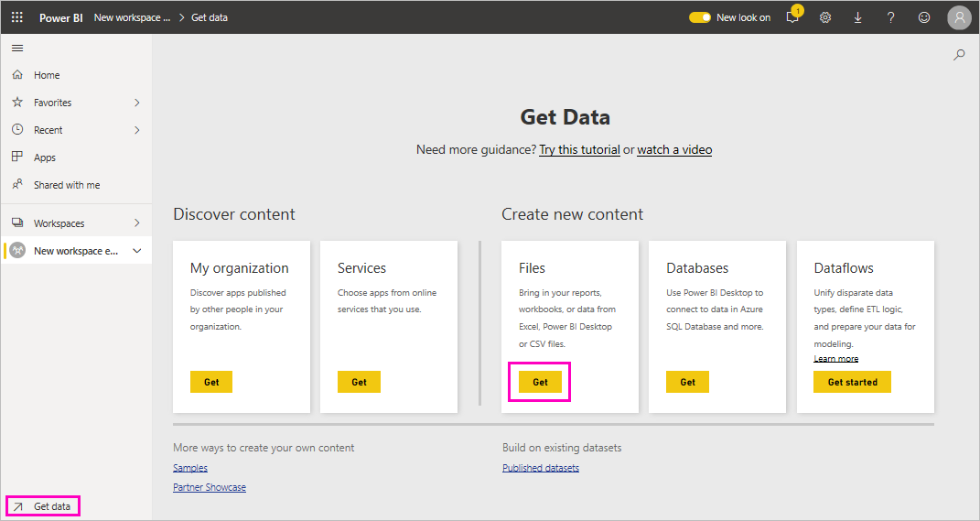This screenshot has width=980, height=521.
Task: Click the feedback smiley icon
Action: click(x=924, y=17)
